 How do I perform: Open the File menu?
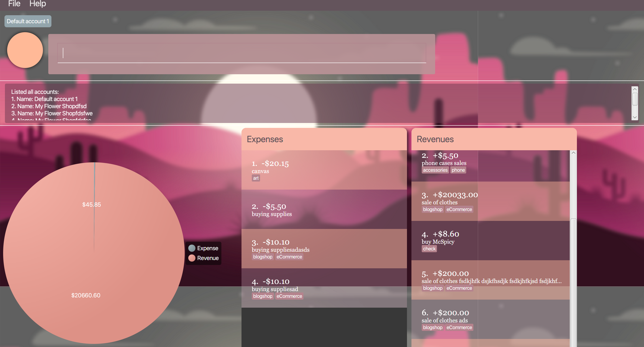tap(14, 4)
